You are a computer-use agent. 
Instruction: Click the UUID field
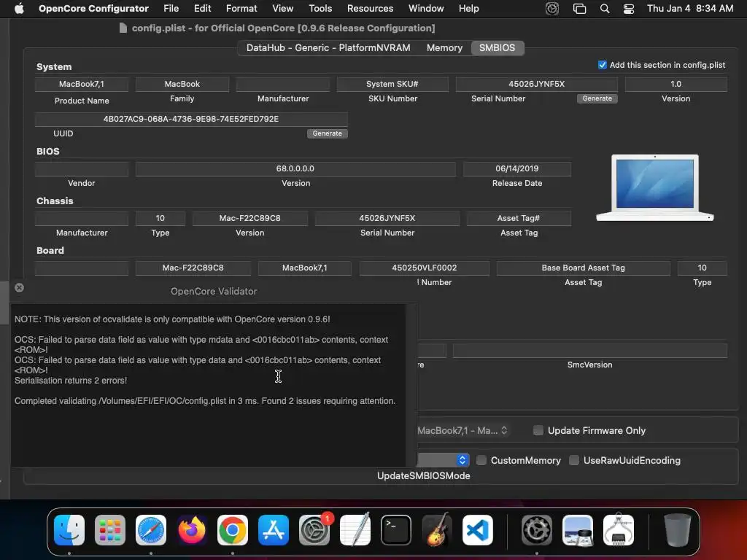click(x=191, y=119)
